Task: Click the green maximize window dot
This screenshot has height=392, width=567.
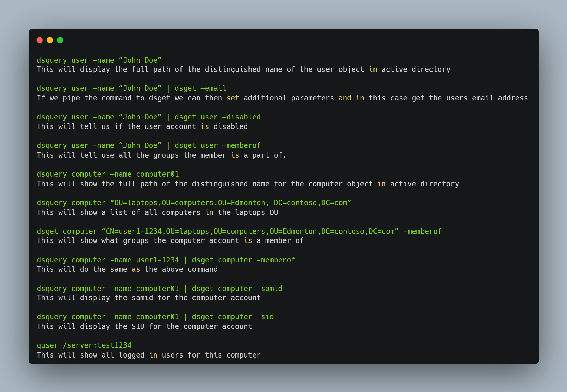Action: 60,40
